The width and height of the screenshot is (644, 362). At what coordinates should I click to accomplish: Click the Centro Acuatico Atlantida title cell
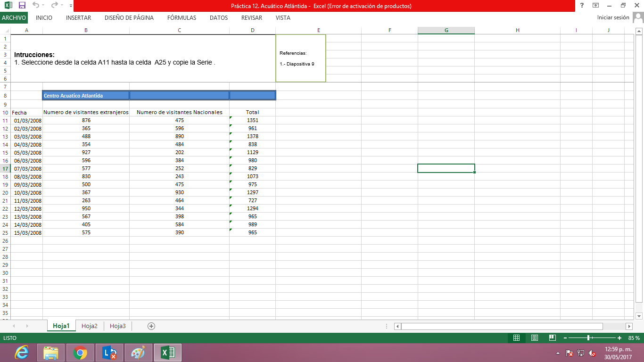coord(86,95)
